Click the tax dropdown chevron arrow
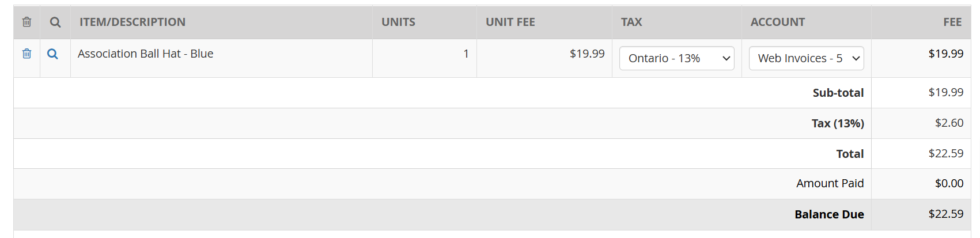Viewport: 980px width, 238px height. (x=726, y=58)
